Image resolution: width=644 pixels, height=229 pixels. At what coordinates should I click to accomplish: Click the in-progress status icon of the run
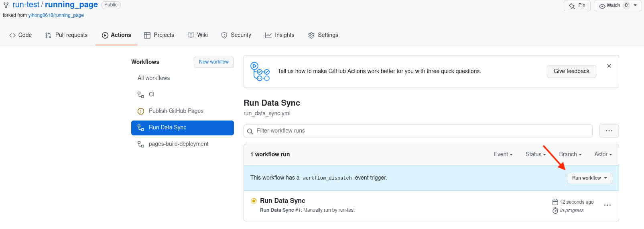254,201
